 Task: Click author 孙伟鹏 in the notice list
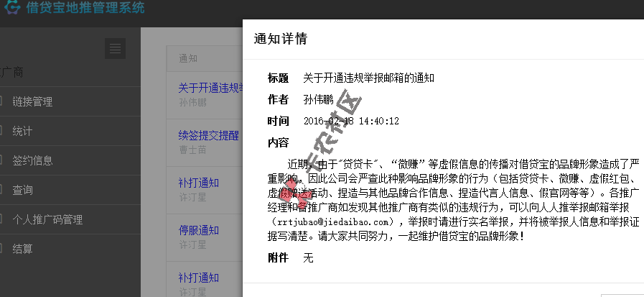192,102
